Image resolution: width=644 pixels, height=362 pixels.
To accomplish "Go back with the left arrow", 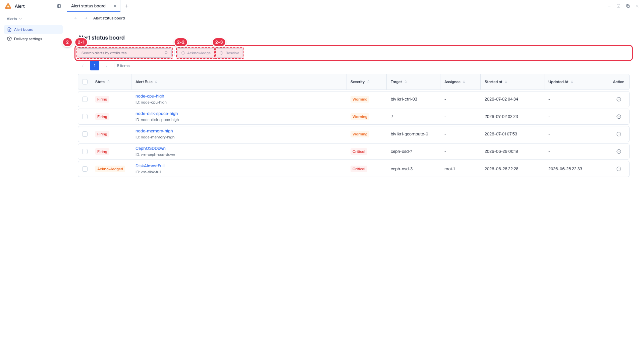I will tap(76, 18).
